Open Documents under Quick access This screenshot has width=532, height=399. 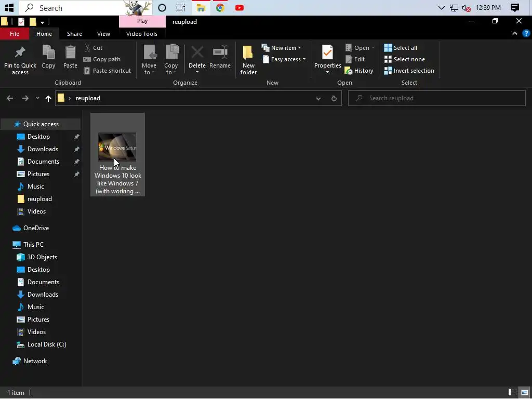[43, 162]
